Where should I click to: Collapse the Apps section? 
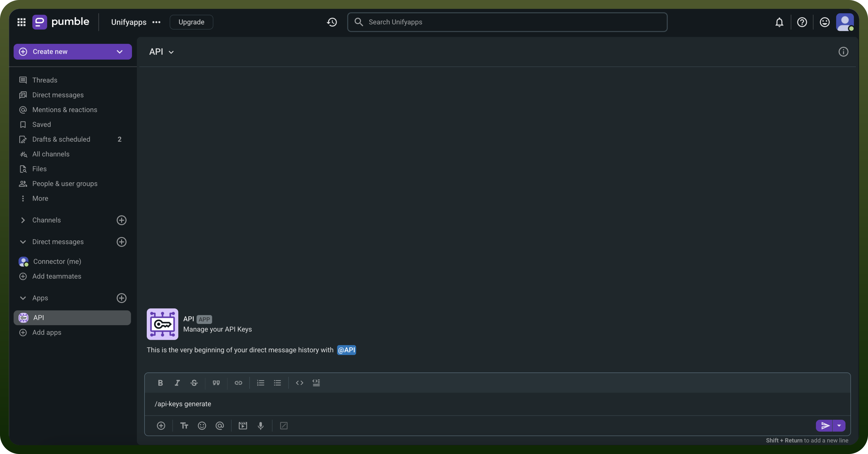pyautogui.click(x=23, y=298)
